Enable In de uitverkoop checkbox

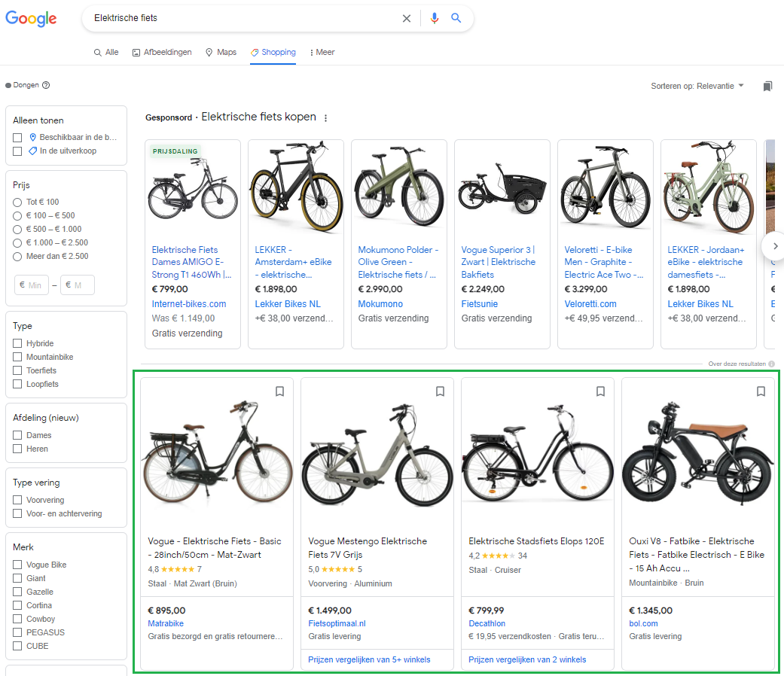tap(17, 151)
